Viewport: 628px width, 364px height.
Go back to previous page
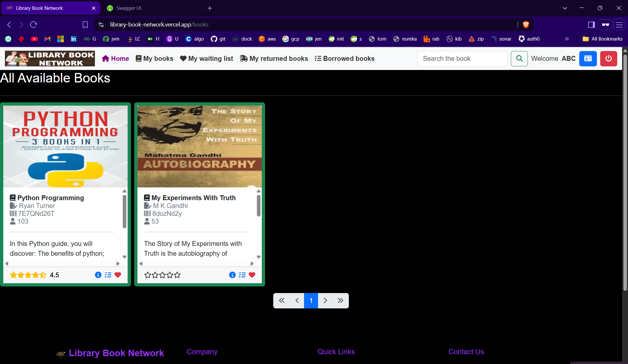(9, 25)
